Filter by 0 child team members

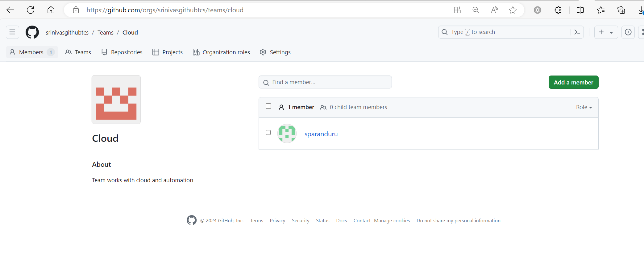click(x=354, y=107)
